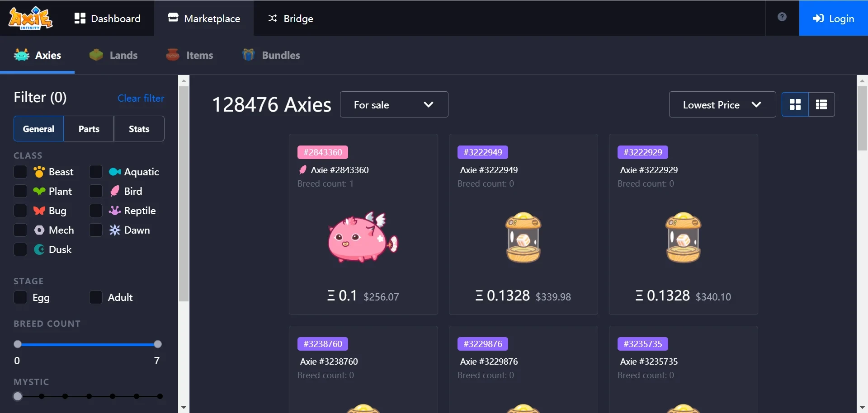Screen dimensions: 868x413
Task: Open the Bundles category
Action: pos(271,55)
